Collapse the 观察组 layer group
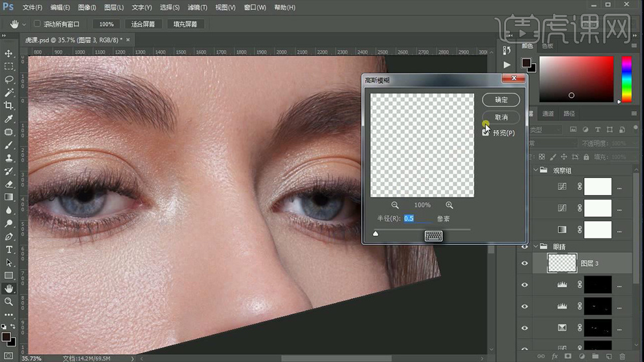 [x=536, y=170]
